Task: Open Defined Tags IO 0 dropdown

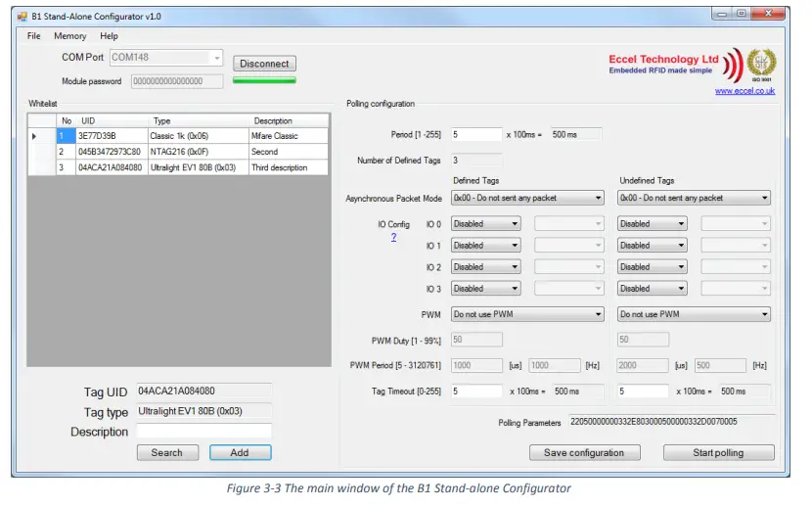Action: tap(485, 224)
